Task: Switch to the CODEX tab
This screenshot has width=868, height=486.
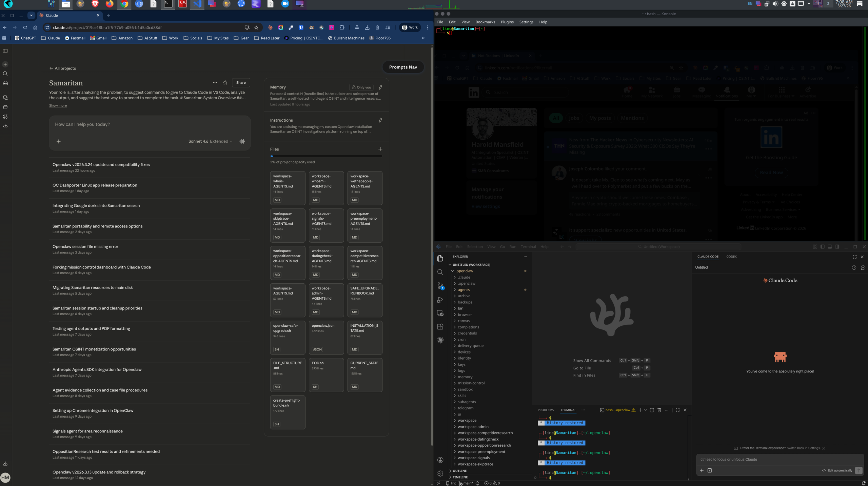Action: point(731,257)
